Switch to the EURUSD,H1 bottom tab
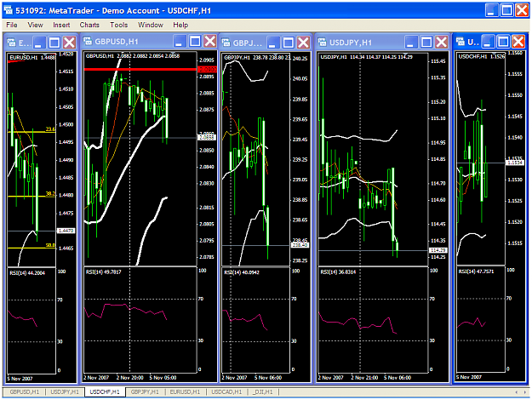The image size is (532, 400). (185, 391)
